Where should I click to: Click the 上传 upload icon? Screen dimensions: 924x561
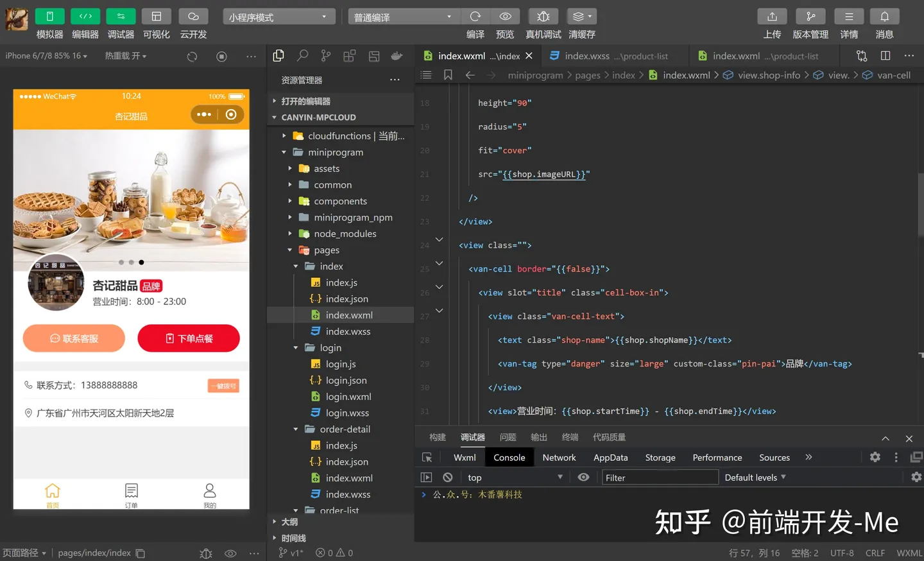tap(772, 17)
